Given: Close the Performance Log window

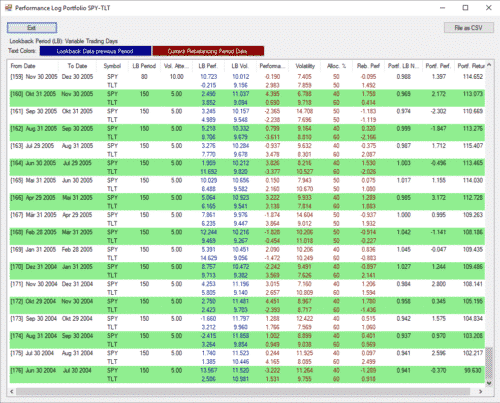Looking at the screenshot, I should click(x=489, y=8).
